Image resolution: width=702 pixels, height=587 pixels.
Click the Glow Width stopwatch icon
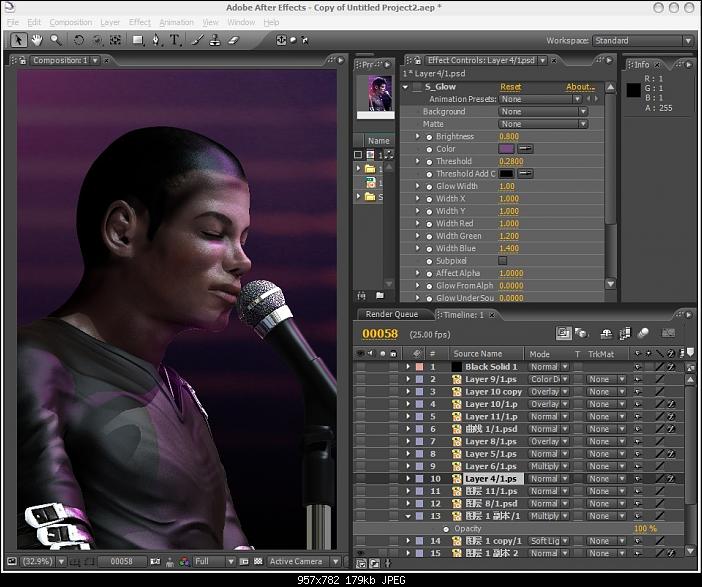(x=429, y=187)
